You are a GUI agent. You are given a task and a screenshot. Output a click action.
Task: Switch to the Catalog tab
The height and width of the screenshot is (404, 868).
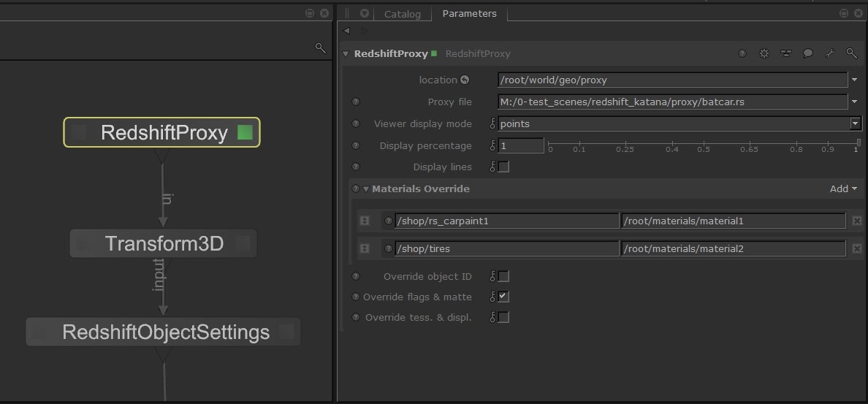pos(403,15)
